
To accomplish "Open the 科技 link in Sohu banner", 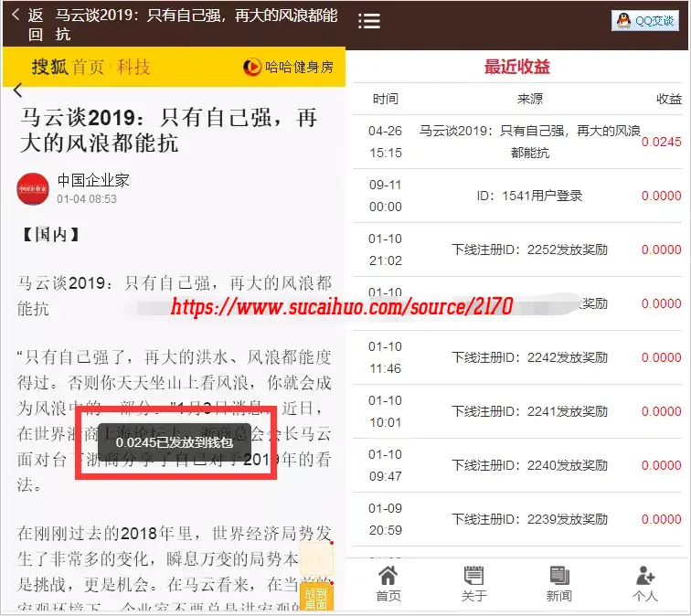I will pos(133,67).
